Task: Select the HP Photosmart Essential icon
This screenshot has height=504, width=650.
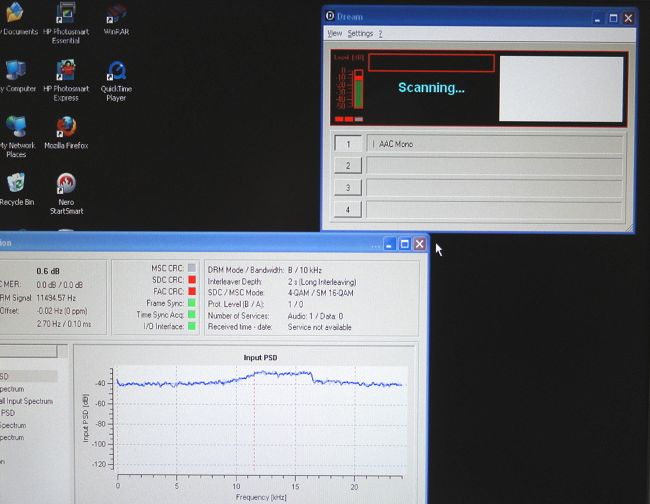Action: tap(66, 23)
